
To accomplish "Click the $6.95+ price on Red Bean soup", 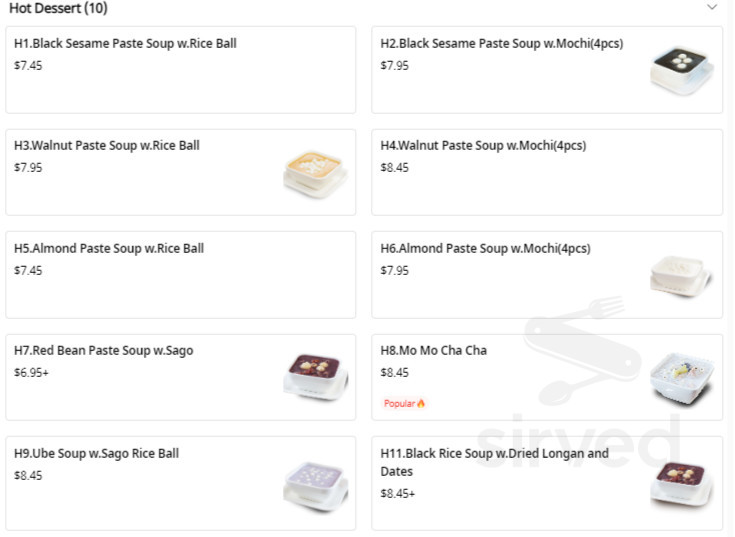I will (32, 373).
